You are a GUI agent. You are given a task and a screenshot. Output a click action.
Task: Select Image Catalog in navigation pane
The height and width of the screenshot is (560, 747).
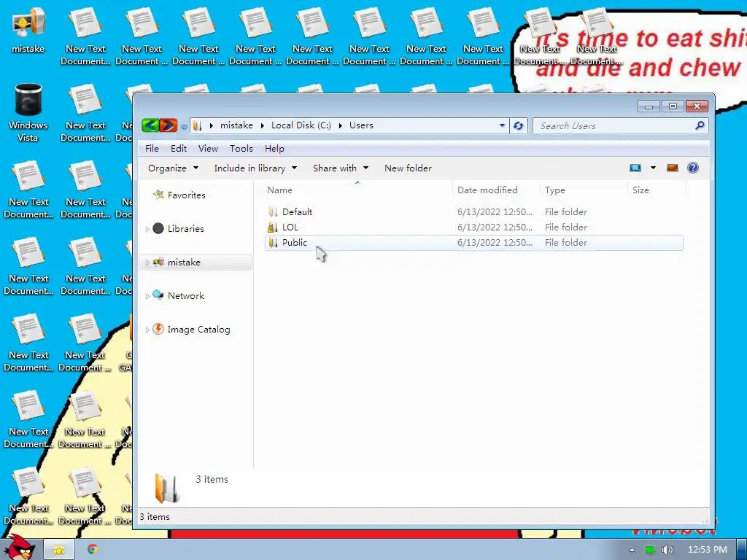(198, 330)
